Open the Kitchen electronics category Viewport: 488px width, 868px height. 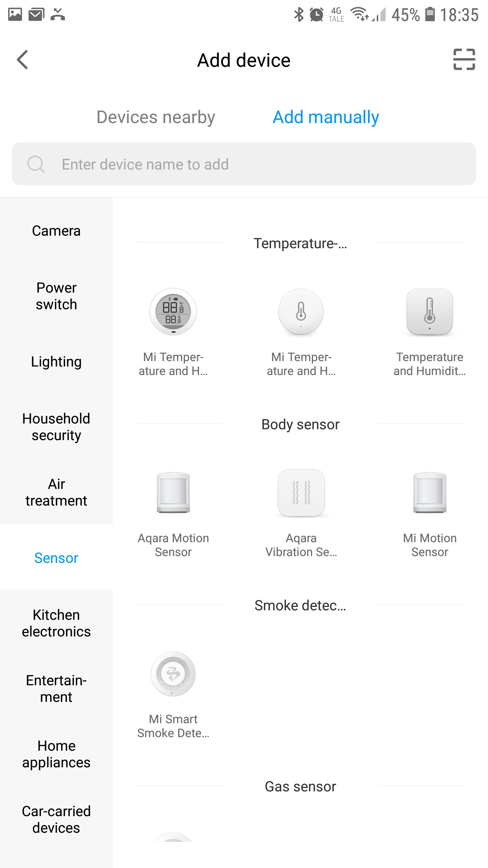click(56, 623)
